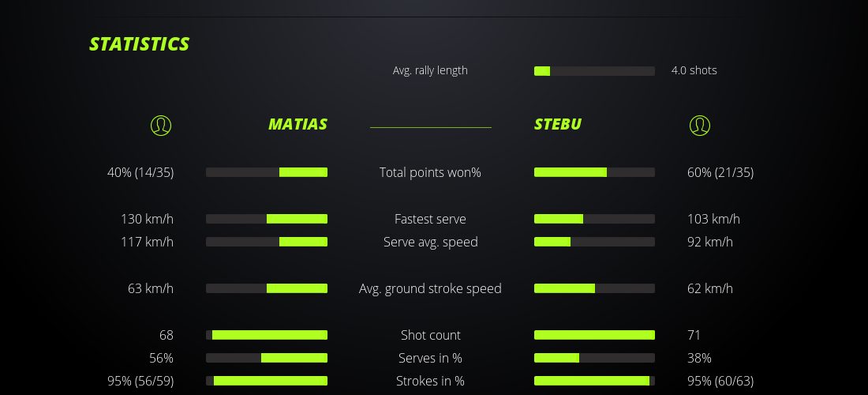Screen dimensions: 868x395
Task: Click the MATIAS player name
Action: 297,124
